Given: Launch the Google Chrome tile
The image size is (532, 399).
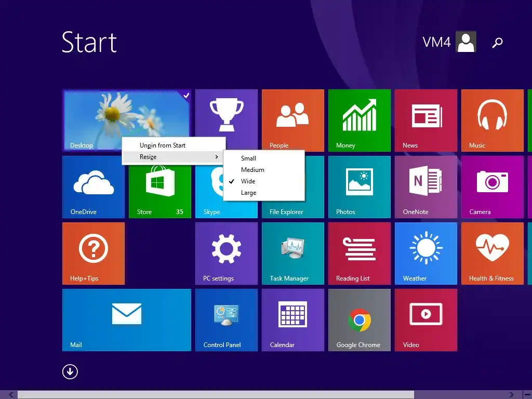Looking at the screenshot, I should click(360, 320).
